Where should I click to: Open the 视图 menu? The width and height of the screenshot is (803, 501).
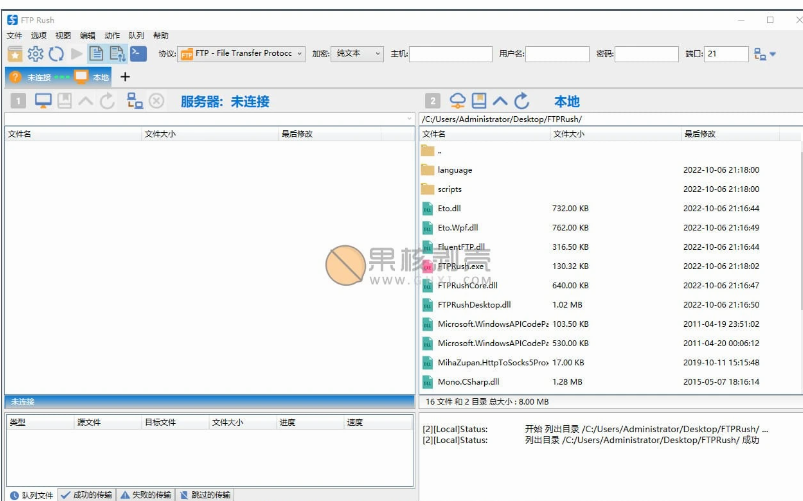point(63,35)
